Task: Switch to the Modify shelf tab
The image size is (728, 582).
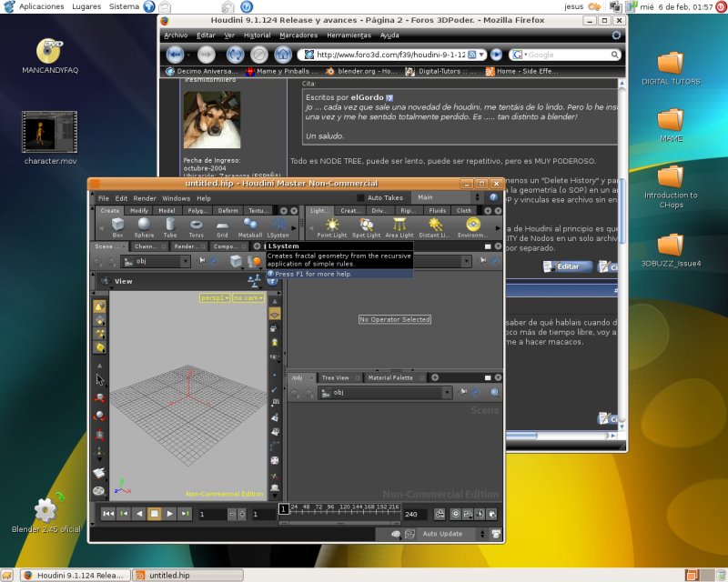Action: pos(139,211)
